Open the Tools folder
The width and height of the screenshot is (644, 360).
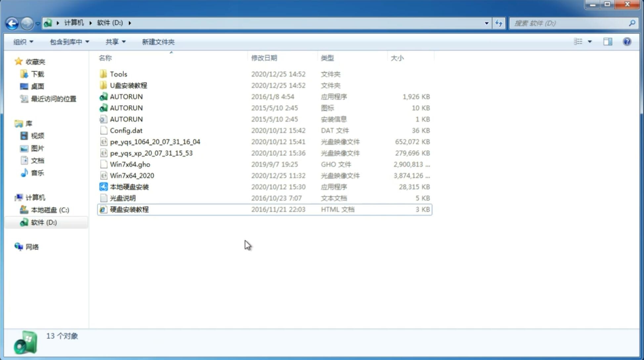point(118,73)
